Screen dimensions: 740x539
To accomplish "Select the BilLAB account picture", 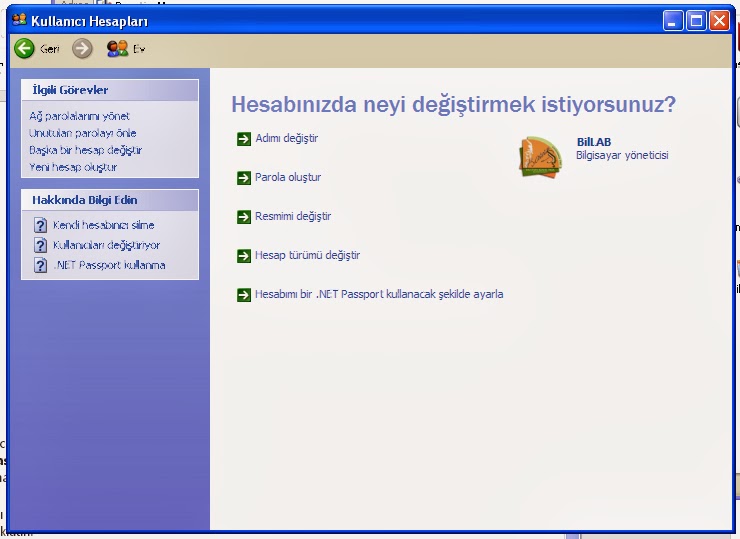I will tap(540, 157).
